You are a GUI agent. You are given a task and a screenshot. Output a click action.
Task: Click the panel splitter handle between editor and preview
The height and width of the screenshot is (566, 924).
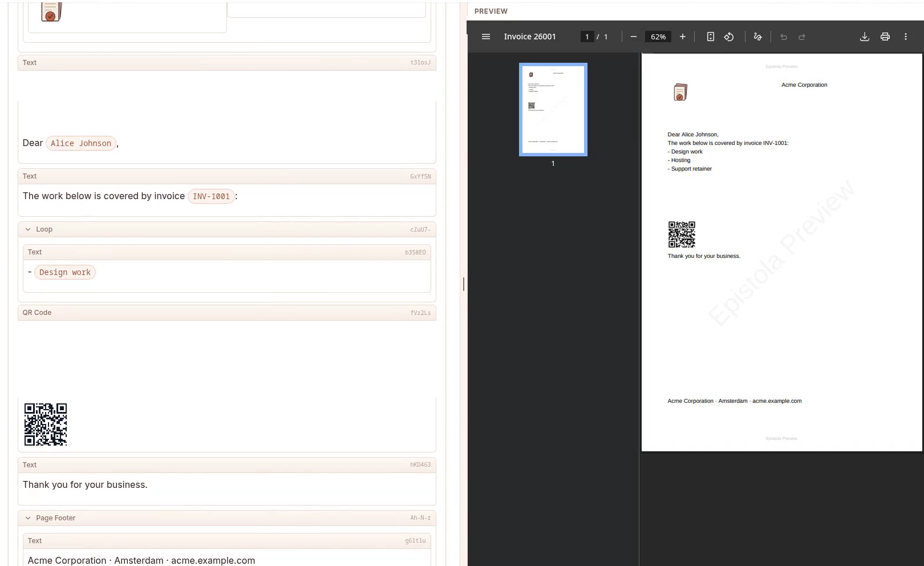tap(464, 284)
